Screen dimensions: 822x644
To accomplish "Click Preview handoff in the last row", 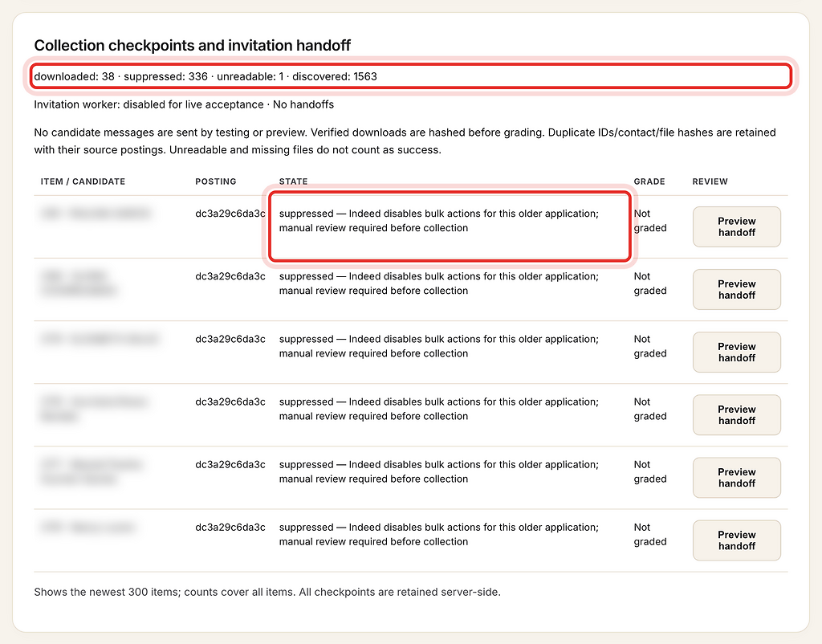I will (x=737, y=540).
